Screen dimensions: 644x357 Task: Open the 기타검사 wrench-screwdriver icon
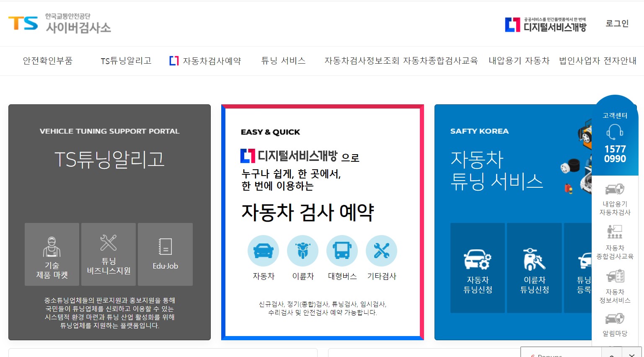click(381, 251)
